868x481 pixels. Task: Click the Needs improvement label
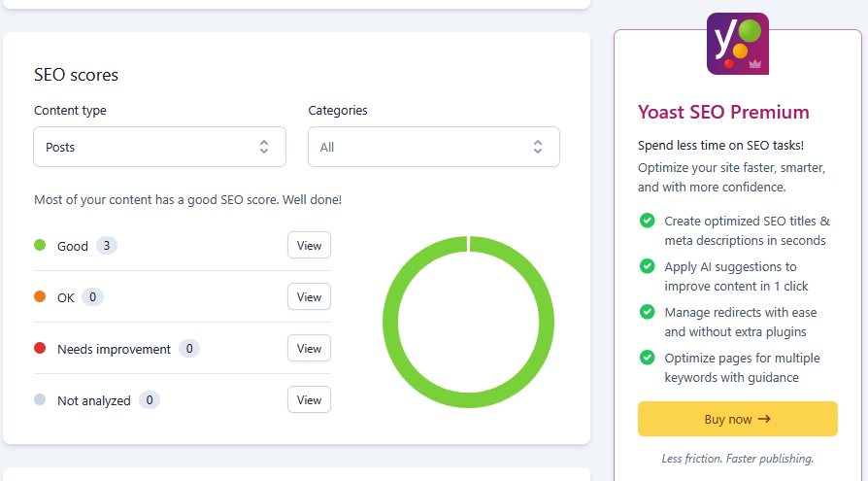114,349
